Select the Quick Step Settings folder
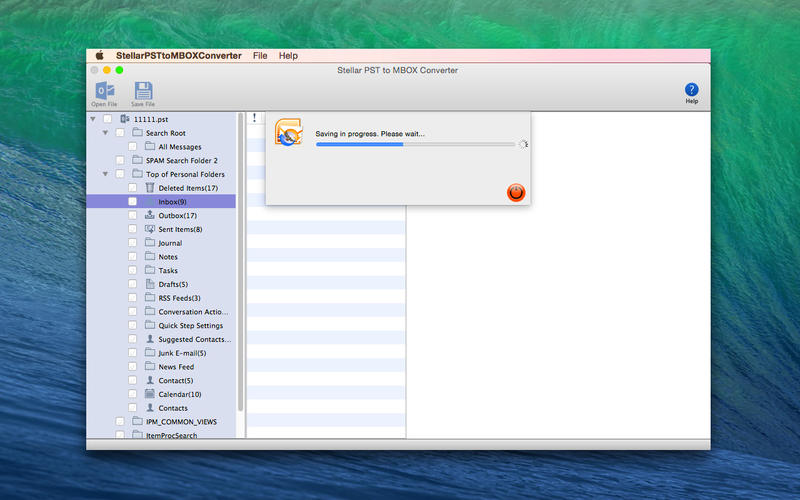This screenshot has height=500, width=800. (x=191, y=326)
